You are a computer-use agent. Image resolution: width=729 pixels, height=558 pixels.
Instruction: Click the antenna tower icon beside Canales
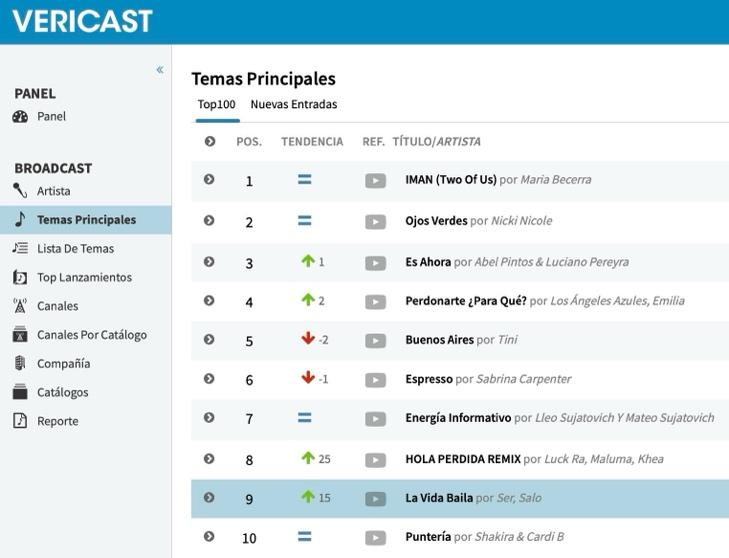pos(20,306)
